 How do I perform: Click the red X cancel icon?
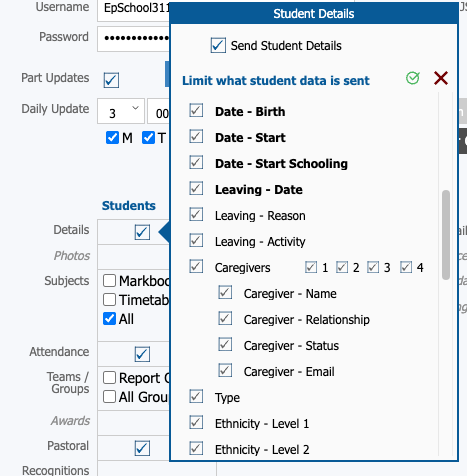coord(441,78)
